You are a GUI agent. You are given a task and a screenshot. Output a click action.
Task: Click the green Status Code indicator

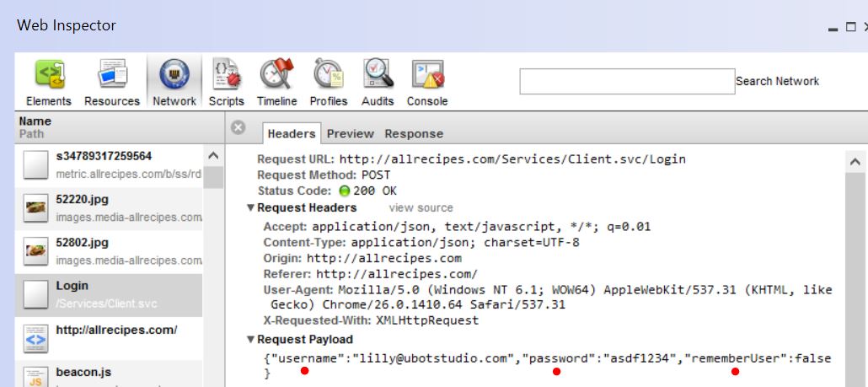(345, 191)
